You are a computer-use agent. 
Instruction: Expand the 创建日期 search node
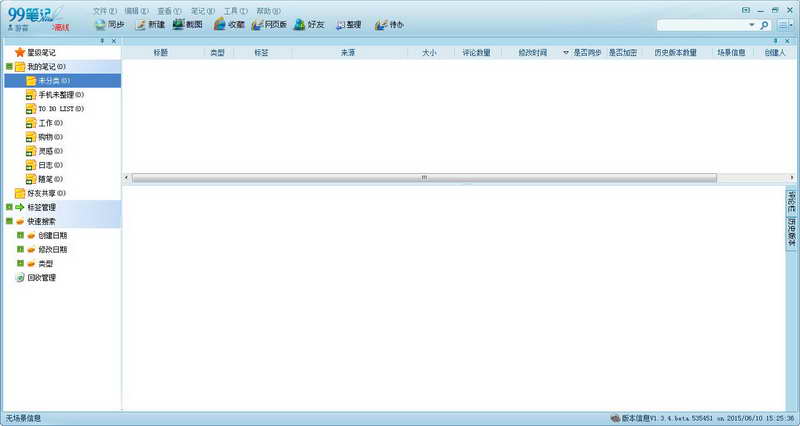click(x=20, y=235)
